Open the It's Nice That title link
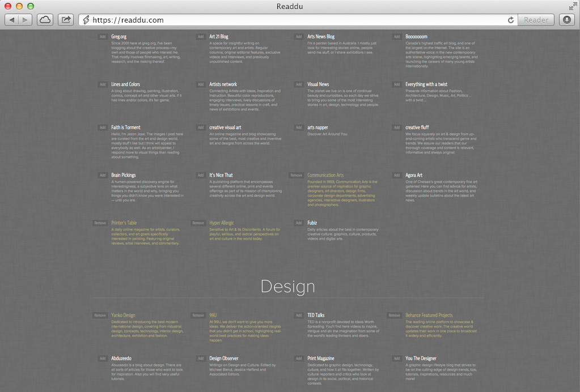 point(221,175)
